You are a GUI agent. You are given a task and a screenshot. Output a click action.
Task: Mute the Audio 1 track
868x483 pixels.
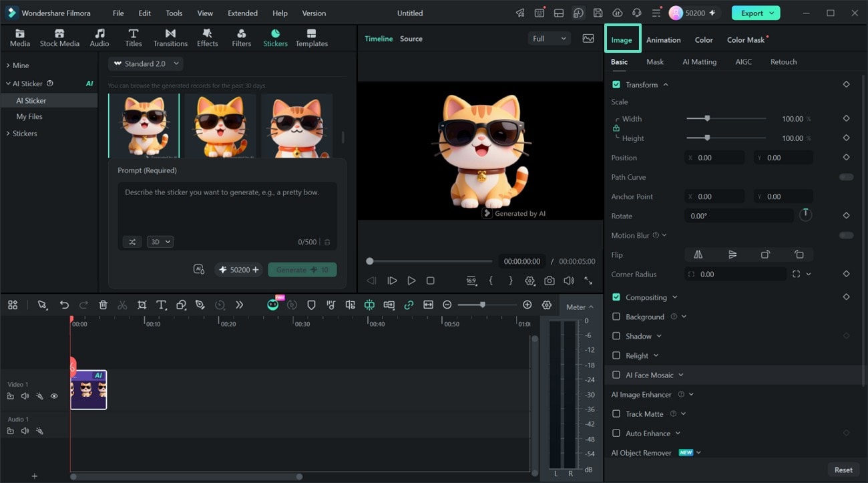pos(25,431)
